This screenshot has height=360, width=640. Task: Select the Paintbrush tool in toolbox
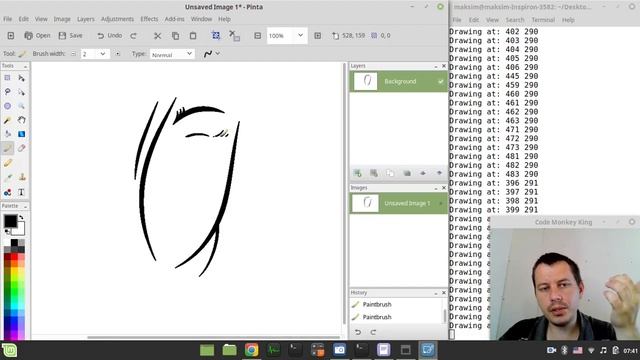(x=7, y=148)
